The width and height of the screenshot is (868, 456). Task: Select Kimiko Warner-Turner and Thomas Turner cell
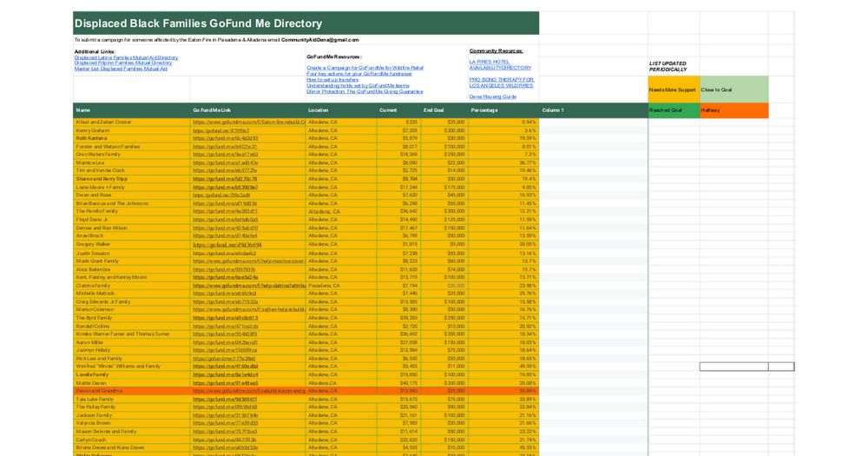coord(132,334)
